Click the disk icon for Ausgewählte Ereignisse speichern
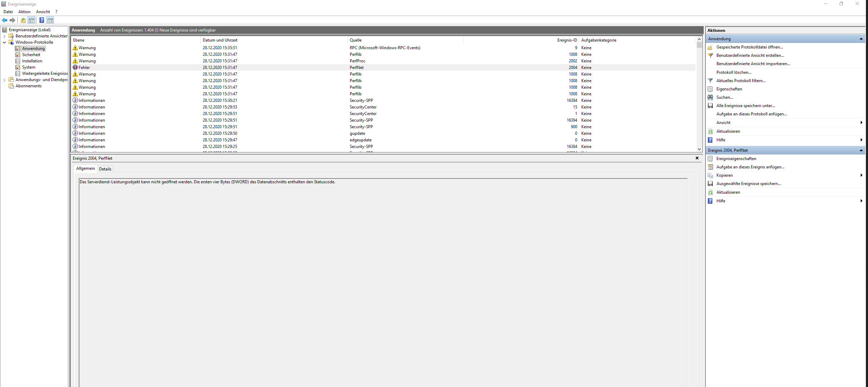Screen dimensions: 868x387 tap(710, 184)
